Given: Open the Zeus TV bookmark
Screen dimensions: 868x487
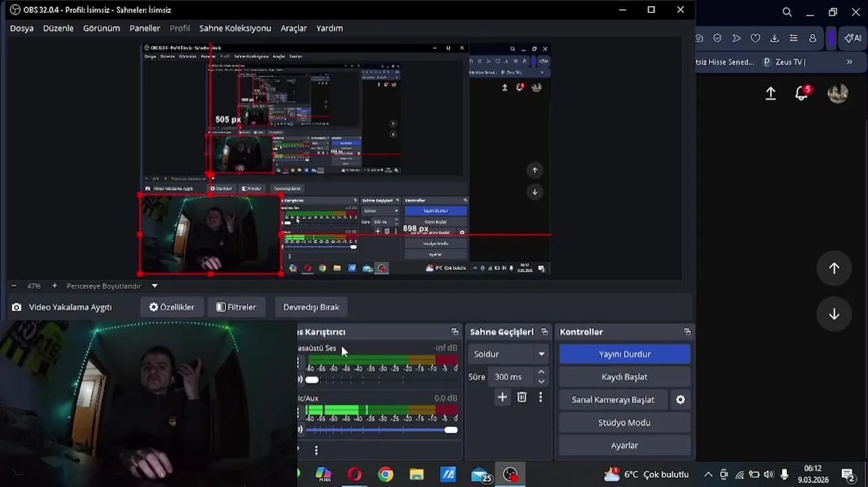Looking at the screenshot, I should (x=784, y=62).
